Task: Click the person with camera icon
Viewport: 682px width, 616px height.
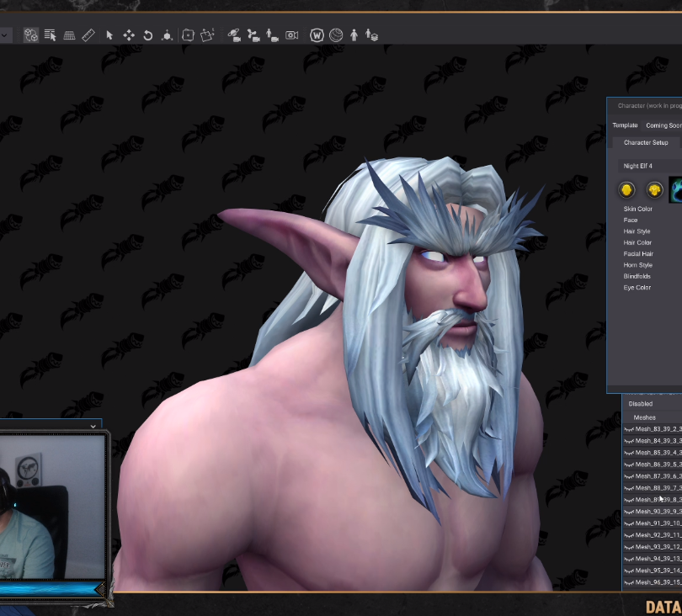Action: (x=272, y=35)
